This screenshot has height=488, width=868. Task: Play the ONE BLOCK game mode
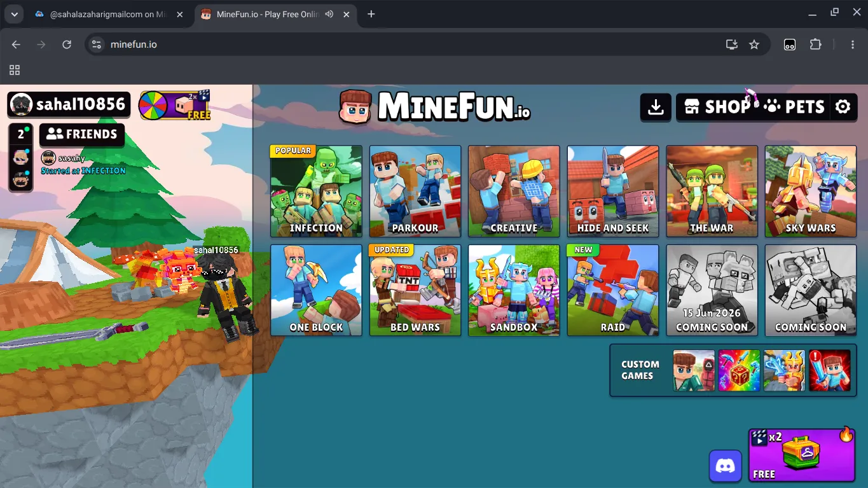pos(316,290)
